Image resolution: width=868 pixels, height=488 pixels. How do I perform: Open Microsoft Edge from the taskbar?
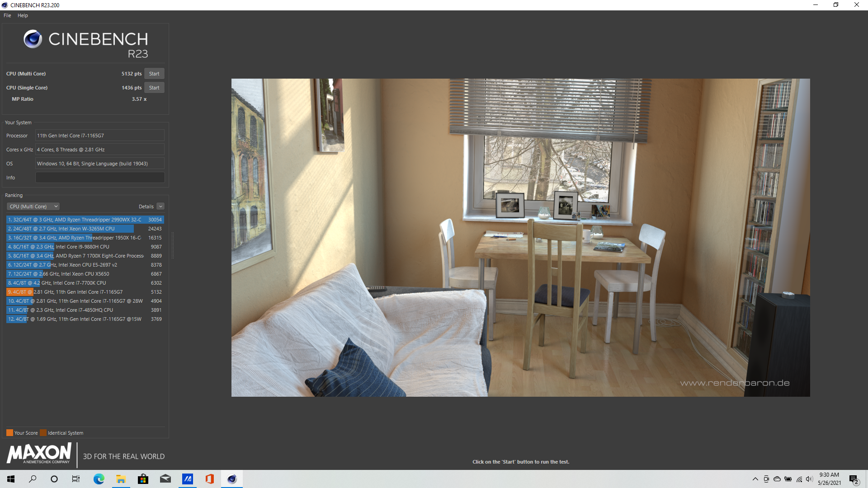pos(99,479)
